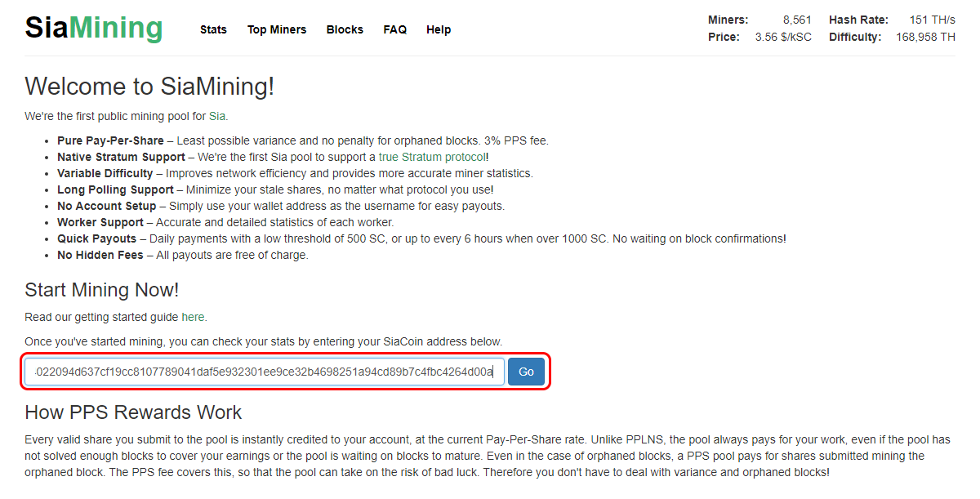Select the Difficulty value 168,958 TH

coord(925,37)
